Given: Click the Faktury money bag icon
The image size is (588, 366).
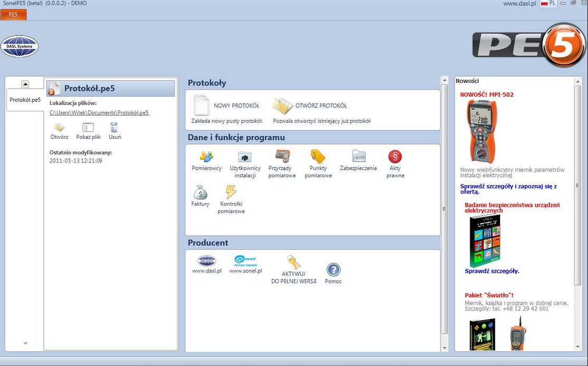Looking at the screenshot, I should [x=200, y=192].
